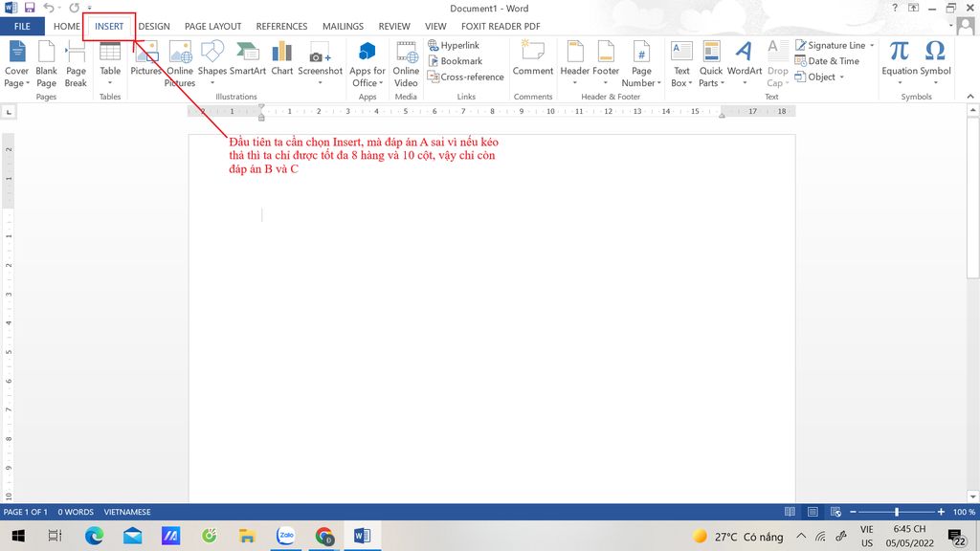Click the 100% zoom level

(x=964, y=512)
